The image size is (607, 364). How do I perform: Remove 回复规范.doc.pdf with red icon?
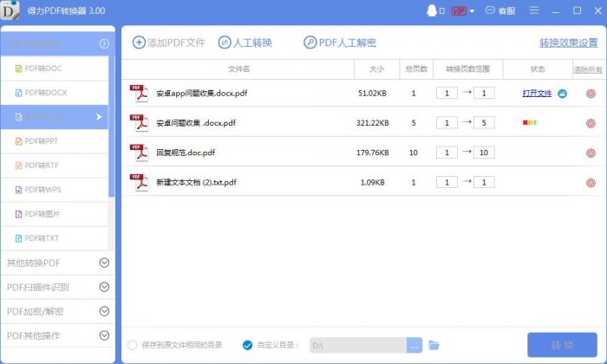coord(591,153)
